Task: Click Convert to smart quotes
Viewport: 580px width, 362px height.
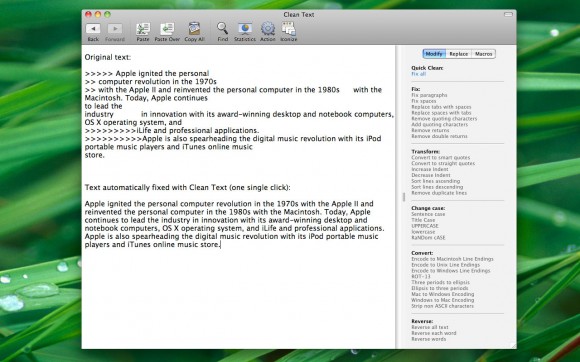Action: pyautogui.click(x=441, y=158)
